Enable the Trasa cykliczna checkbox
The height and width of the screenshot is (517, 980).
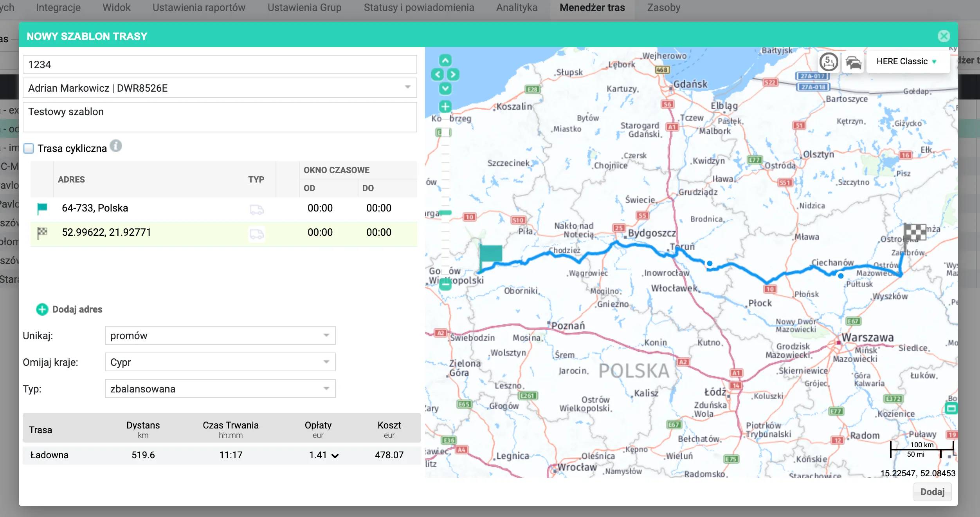pyautogui.click(x=29, y=148)
